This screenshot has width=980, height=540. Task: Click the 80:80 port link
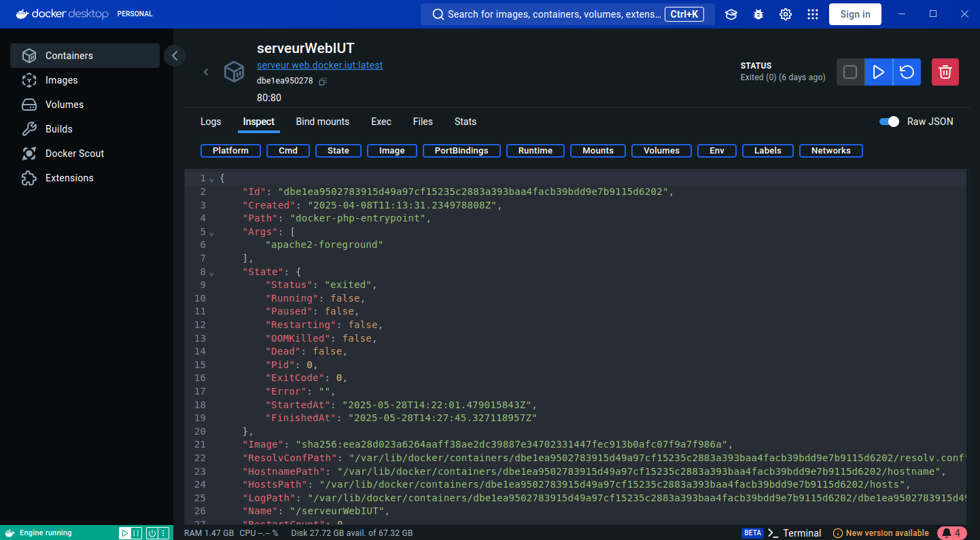pyautogui.click(x=269, y=98)
